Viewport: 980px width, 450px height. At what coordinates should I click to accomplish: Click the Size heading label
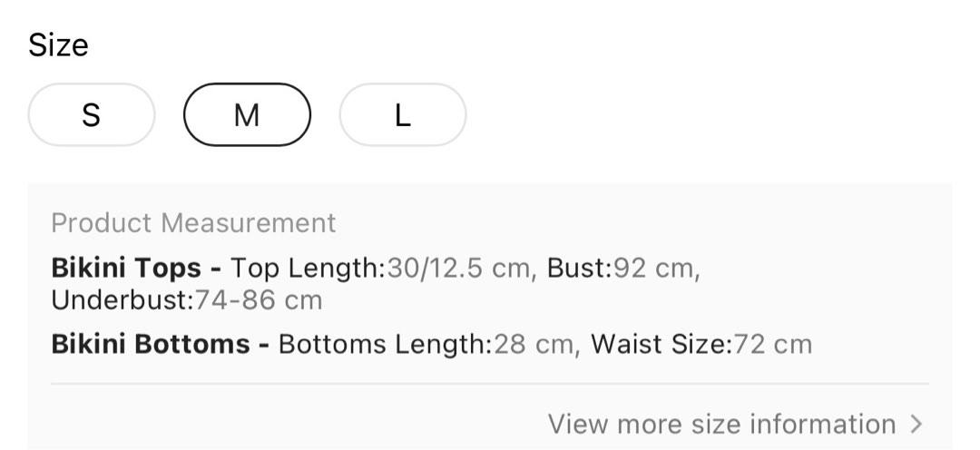coord(58,45)
